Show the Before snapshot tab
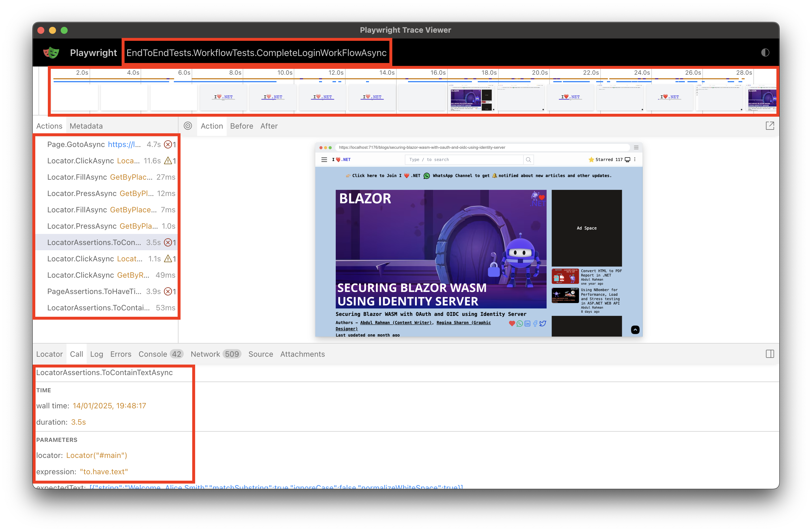 click(x=242, y=126)
